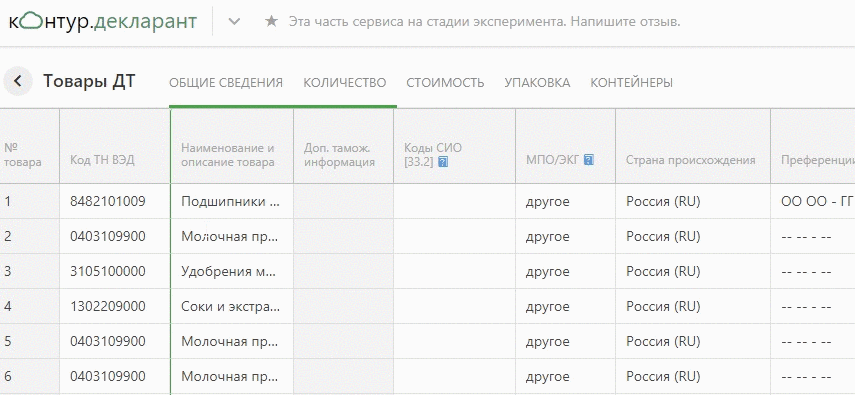This screenshot has height=395, width=855.
Task: Click 'Россия (RU)' in row 3
Action: click(693, 271)
